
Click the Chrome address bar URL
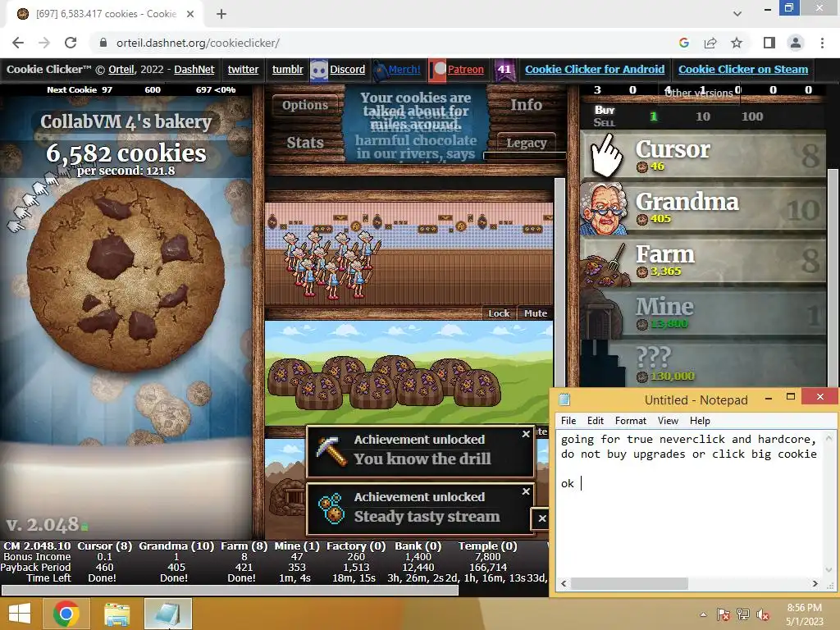point(197,43)
